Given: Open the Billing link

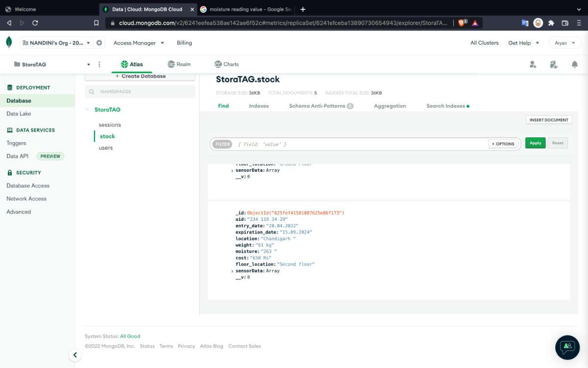Looking at the screenshot, I should 184,43.
